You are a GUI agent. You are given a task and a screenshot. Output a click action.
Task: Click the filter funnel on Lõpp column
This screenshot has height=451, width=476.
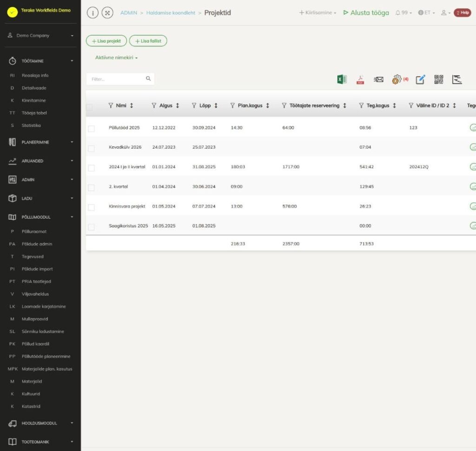point(194,105)
